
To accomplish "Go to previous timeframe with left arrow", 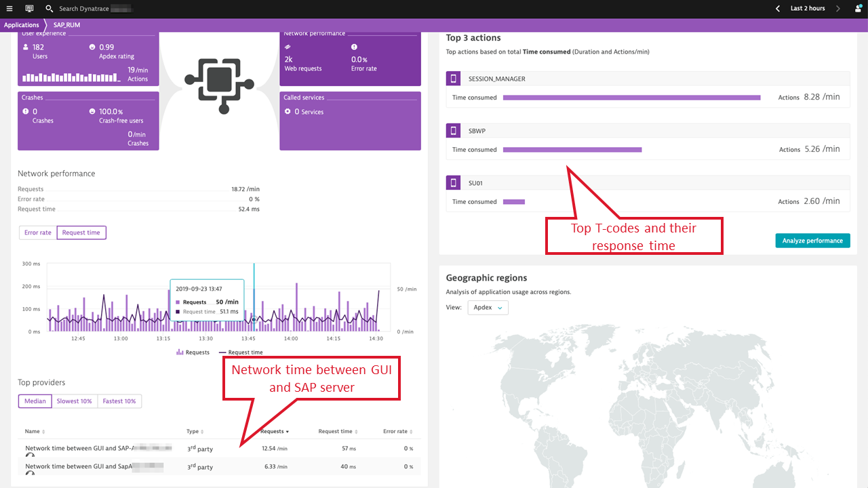I will pos(778,9).
